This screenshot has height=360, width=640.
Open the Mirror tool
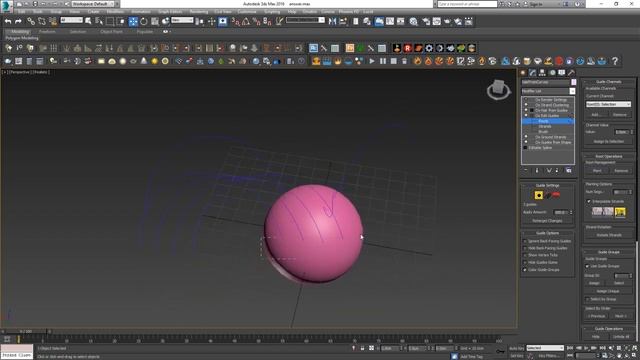pos(332,21)
